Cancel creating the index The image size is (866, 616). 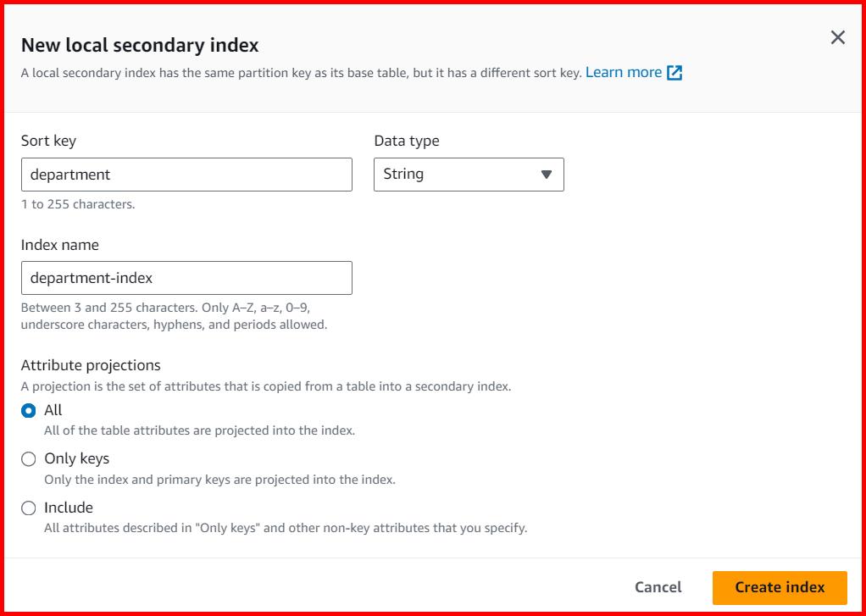pos(658,587)
